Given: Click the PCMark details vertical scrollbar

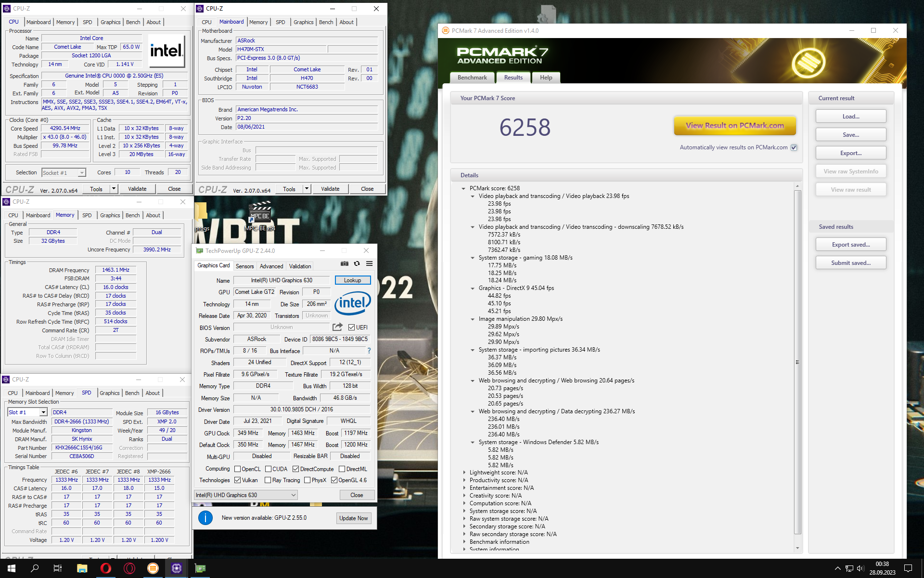Looking at the screenshot, I should point(797,362).
